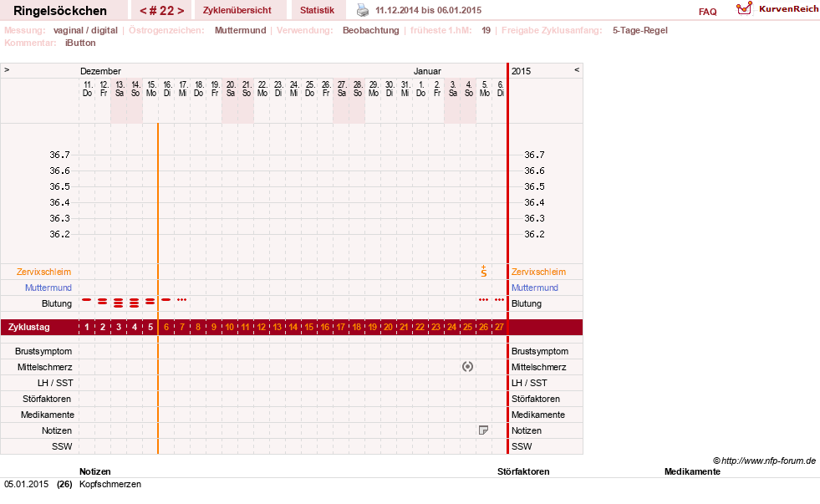Click the left Mittelschmerz row label
820x504 pixels.
click(44, 367)
